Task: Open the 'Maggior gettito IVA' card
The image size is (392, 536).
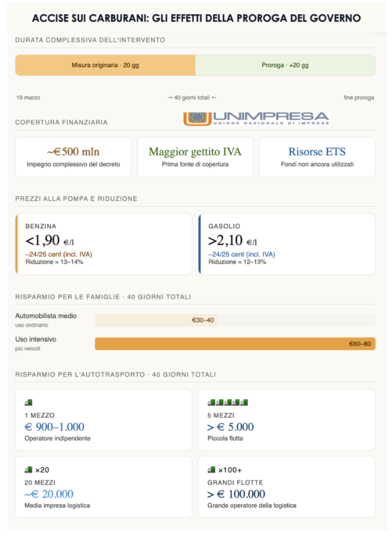Action: coord(195,157)
